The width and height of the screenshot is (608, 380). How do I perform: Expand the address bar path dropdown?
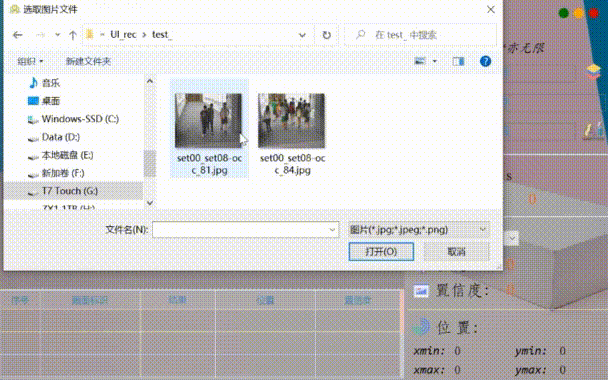tap(302, 35)
